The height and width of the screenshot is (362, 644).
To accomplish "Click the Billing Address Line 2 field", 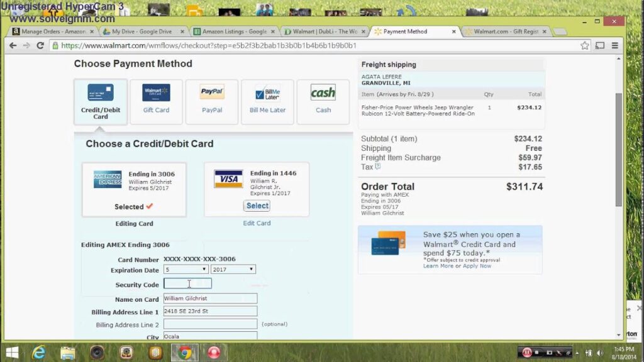I will pos(210,324).
